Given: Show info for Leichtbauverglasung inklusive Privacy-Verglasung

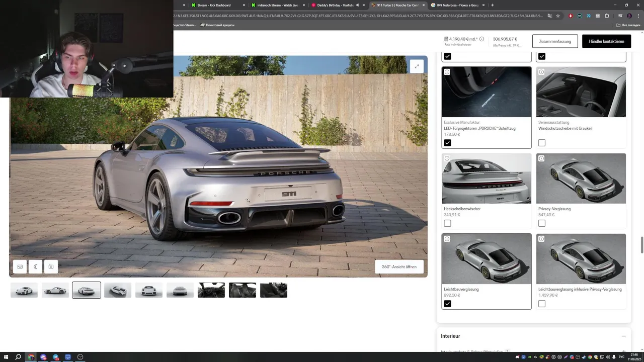Looking at the screenshot, I should coord(541,239).
